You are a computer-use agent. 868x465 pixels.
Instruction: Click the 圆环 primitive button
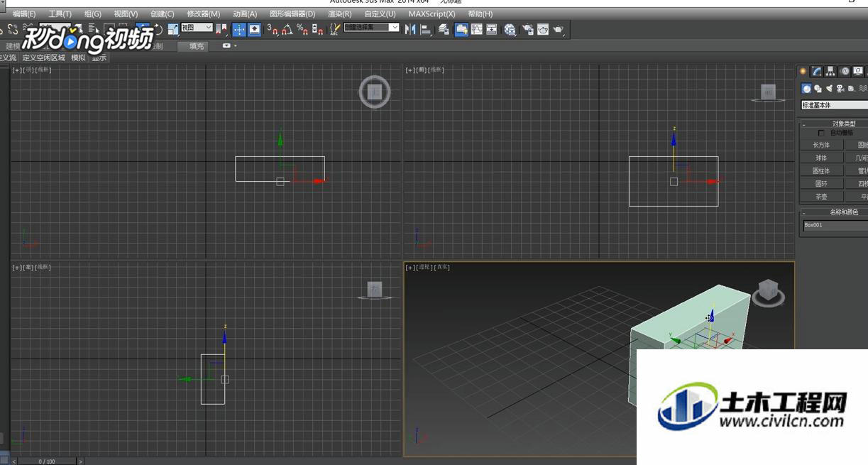pyautogui.click(x=821, y=183)
